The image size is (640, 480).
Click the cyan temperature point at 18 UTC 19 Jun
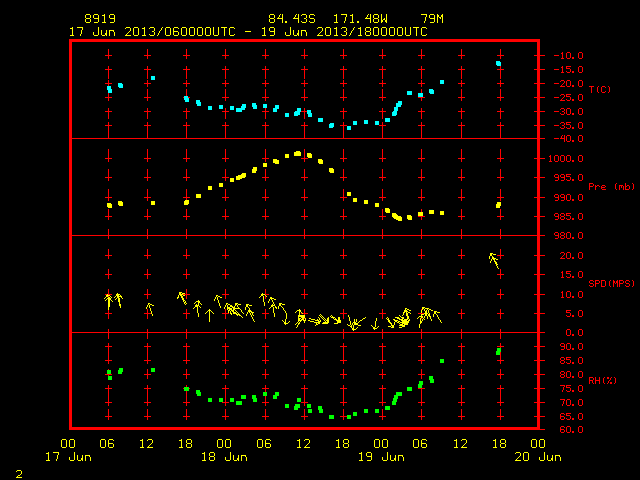pos(498,64)
